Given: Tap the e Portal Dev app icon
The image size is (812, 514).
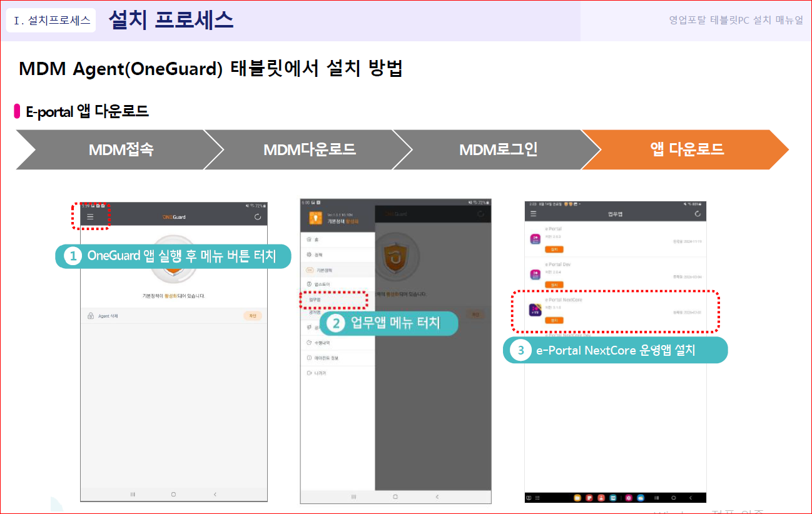Looking at the screenshot, I should tap(535, 275).
